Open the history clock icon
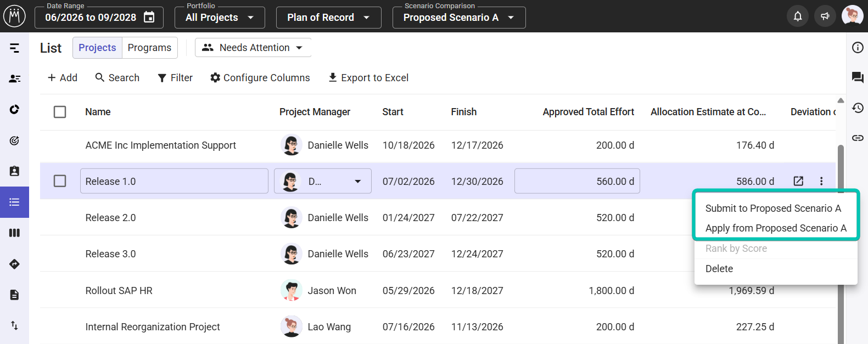Screen dimensions: 868x344 tap(858, 108)
